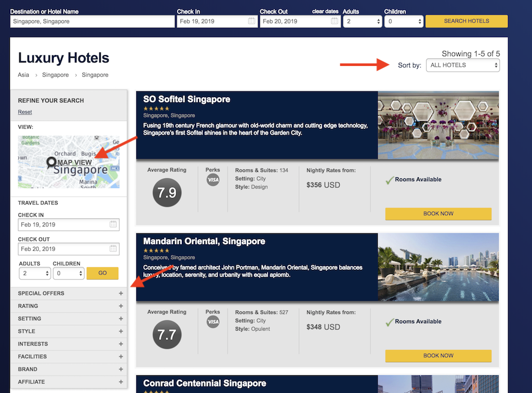Click the sidebar Check Out date field
The height and width of the screenshot is (393, 532).
(69, 249)
